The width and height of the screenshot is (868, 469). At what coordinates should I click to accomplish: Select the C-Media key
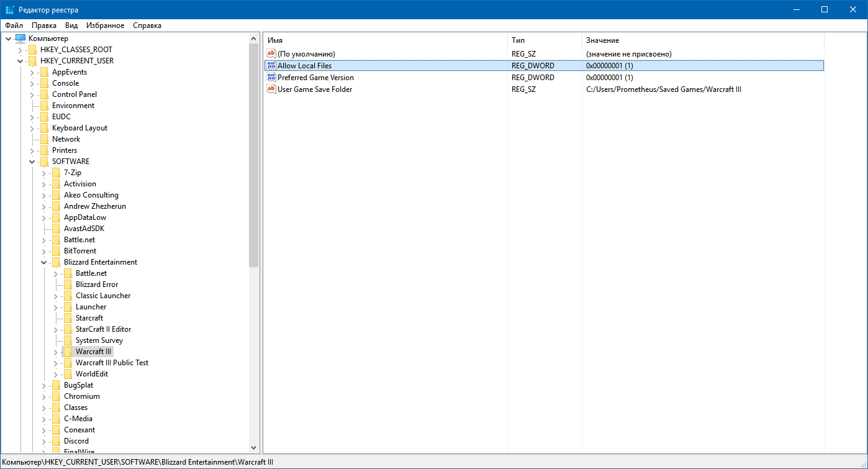pyautogui.click(x=78, y=419)
